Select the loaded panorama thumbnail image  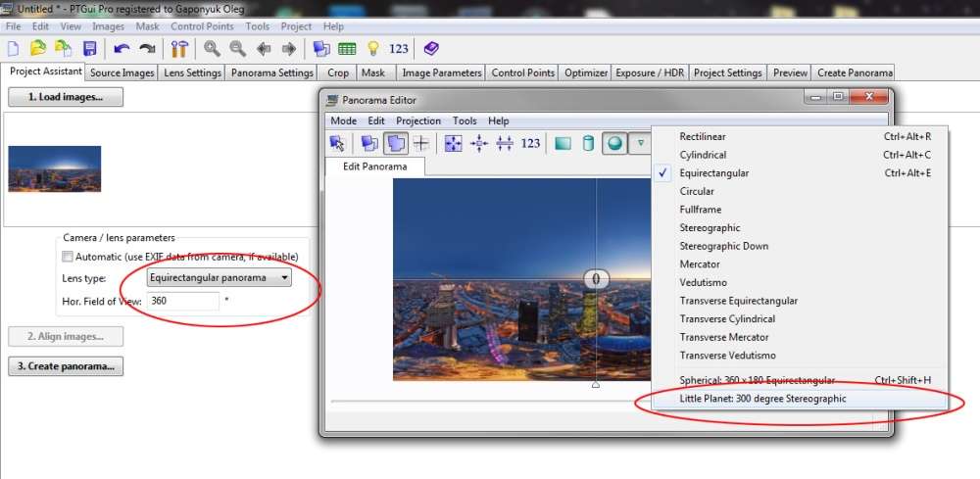coord(54,168)
